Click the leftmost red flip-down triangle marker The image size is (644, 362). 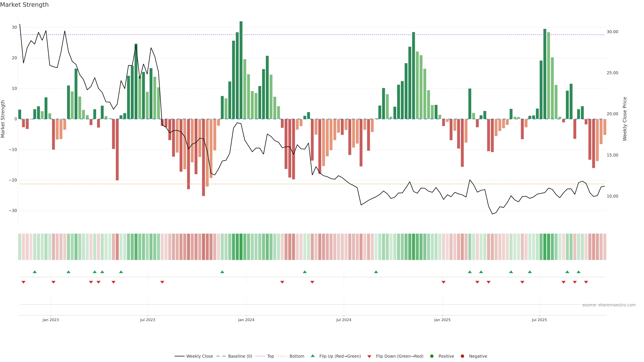pyautogui.click(x=23, y=282)
